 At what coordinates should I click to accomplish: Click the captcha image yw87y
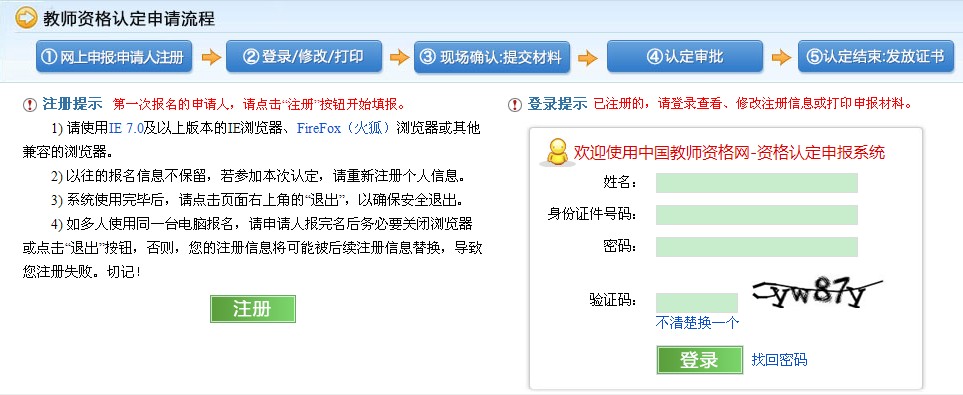817,294
